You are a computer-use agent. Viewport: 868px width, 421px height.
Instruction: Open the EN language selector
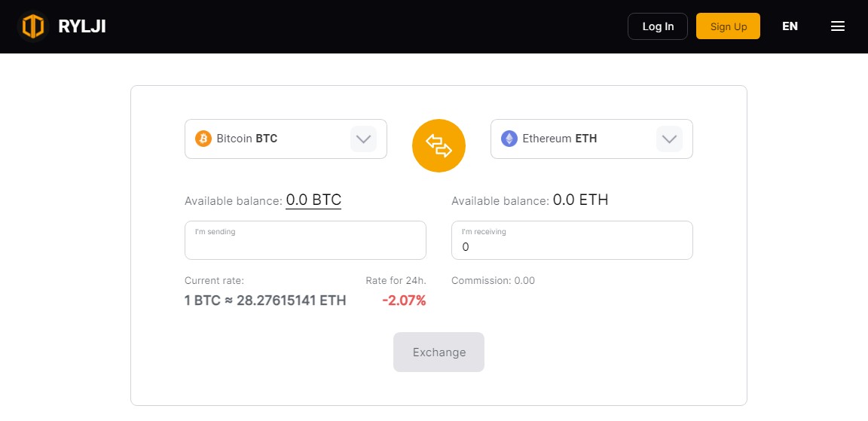click(x=790, y=26)
